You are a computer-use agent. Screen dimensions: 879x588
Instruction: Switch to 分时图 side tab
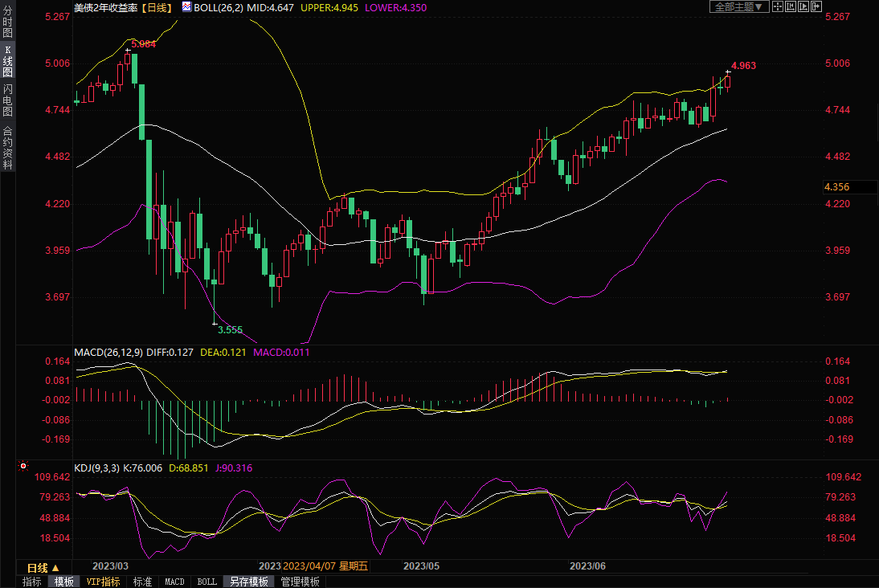(x=7, y=22)
